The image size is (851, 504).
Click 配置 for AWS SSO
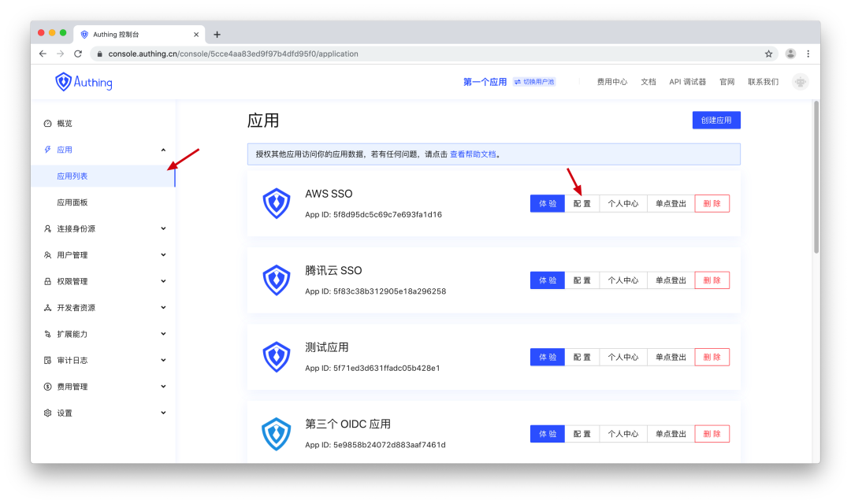tap(582, 203)
